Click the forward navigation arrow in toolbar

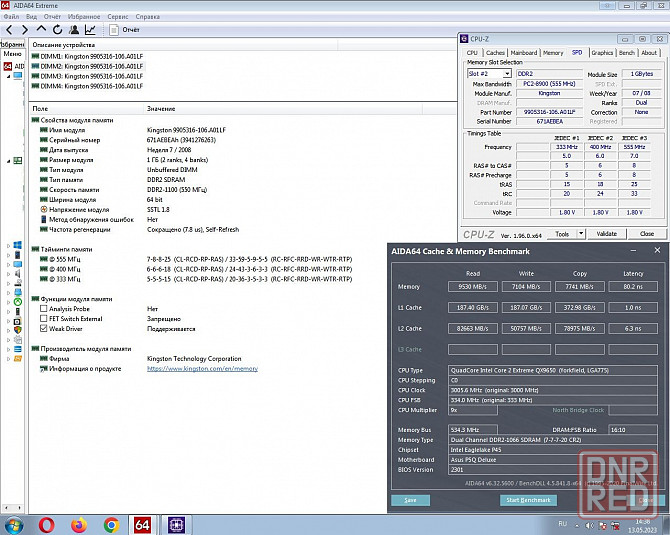click(x=25, y=29)
